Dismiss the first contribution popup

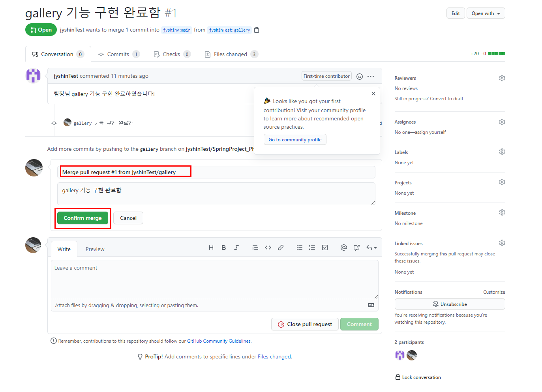[x=373, y=94]
